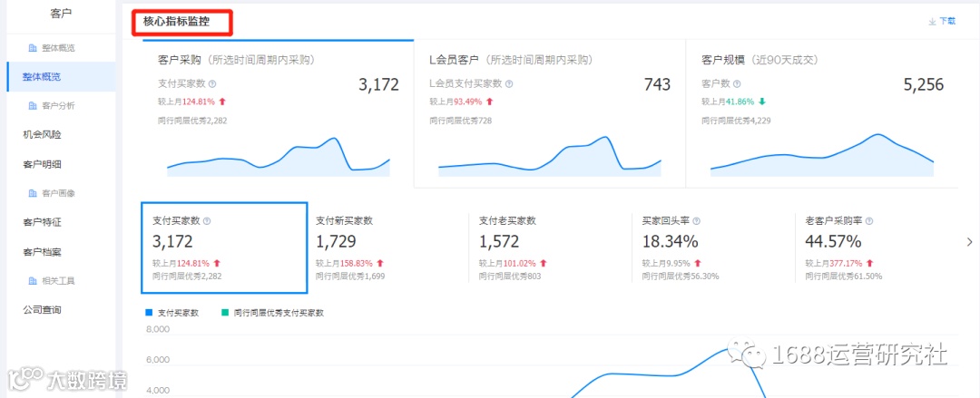Click building icon beside grey 整体概览 entry
The height and width of the screenshot is (398, 980).
point(33,47)
